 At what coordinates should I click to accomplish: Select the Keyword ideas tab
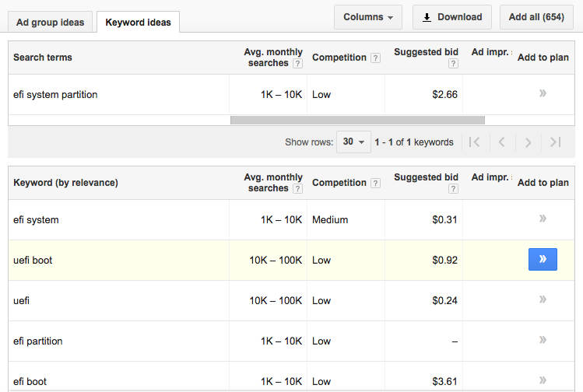(x=138, y=22)
